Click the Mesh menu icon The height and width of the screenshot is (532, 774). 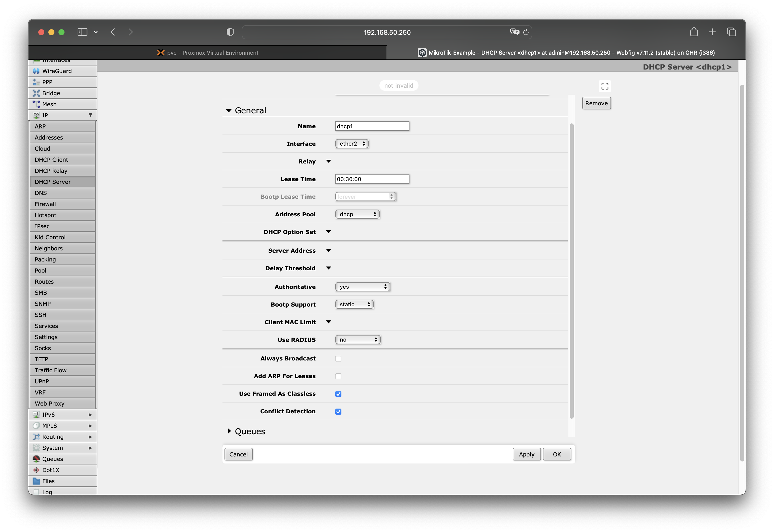pos(36,104)
